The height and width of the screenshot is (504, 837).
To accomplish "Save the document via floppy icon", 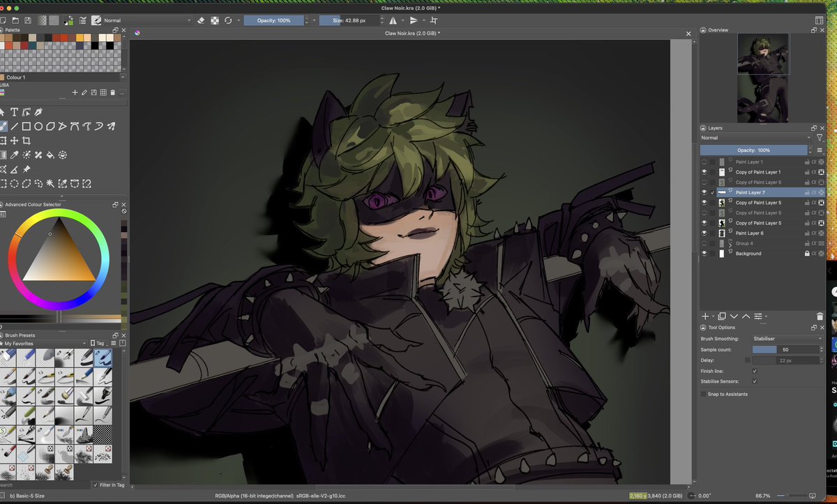I will pos(27,20).
